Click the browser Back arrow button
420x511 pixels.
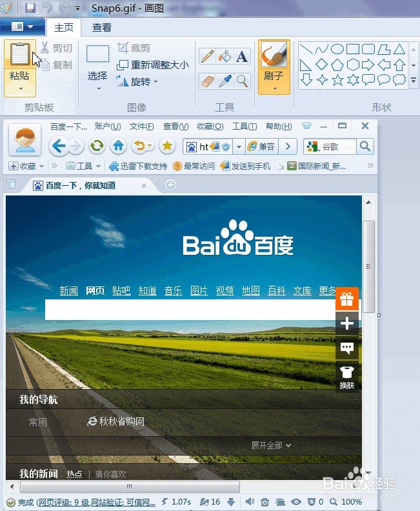(x=59, y=146)
